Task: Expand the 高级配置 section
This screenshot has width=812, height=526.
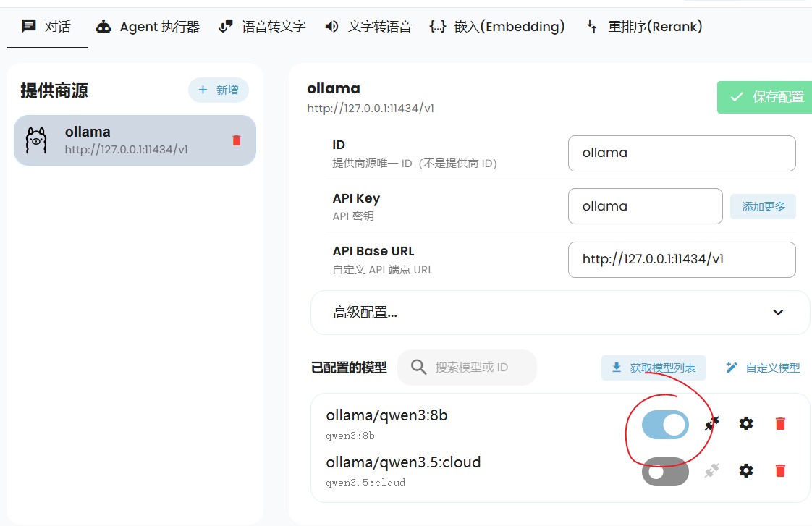Action: click(560, 312)
